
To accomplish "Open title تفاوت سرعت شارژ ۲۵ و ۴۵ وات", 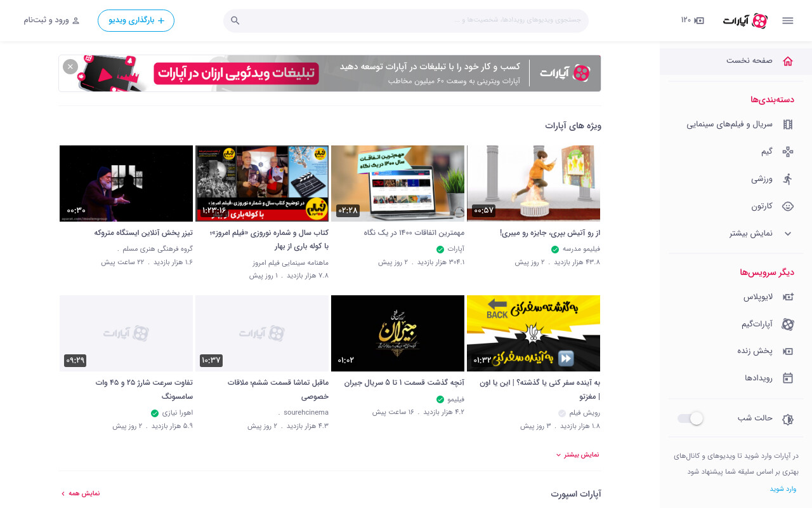I will [144, 389].
